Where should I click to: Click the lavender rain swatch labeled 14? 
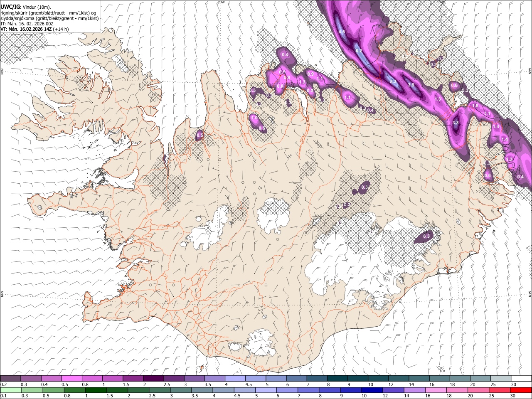point(414,390)
